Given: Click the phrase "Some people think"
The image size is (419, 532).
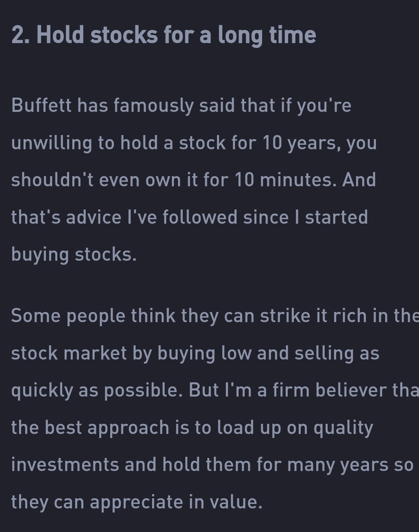Looking at the screenshot, I should coord(93,316).
